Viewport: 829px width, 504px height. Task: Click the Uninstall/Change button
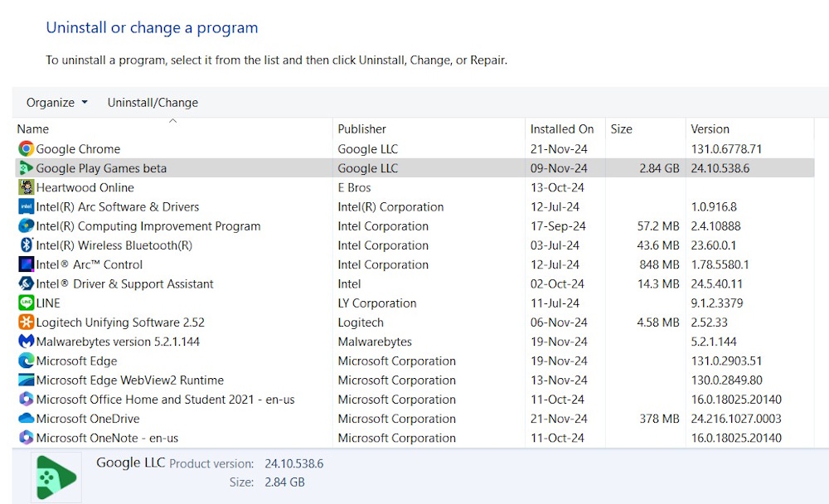click(153, 103)
